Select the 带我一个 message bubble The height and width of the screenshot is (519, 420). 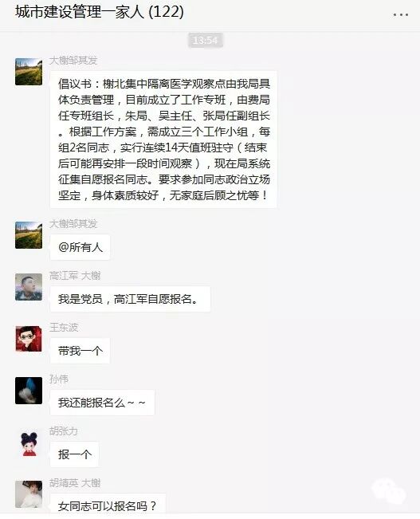point(80,351)
